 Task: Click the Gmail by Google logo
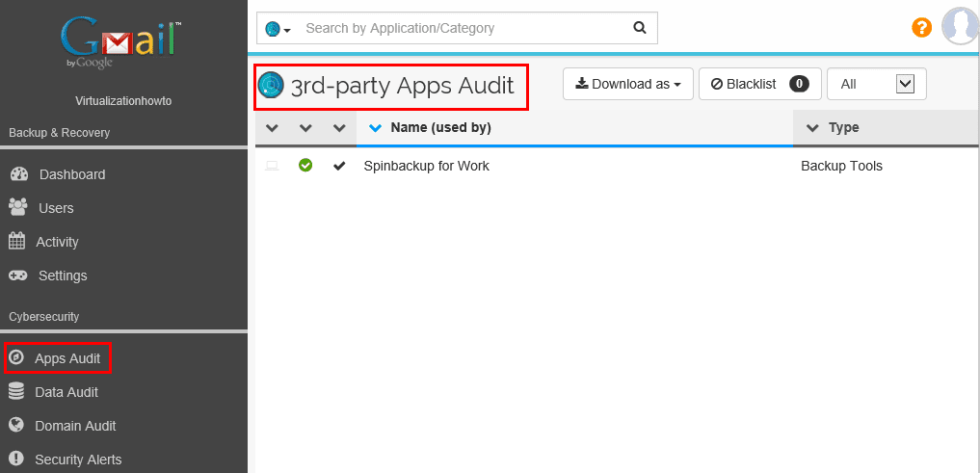pyautogui.click(x=122, y=43)
